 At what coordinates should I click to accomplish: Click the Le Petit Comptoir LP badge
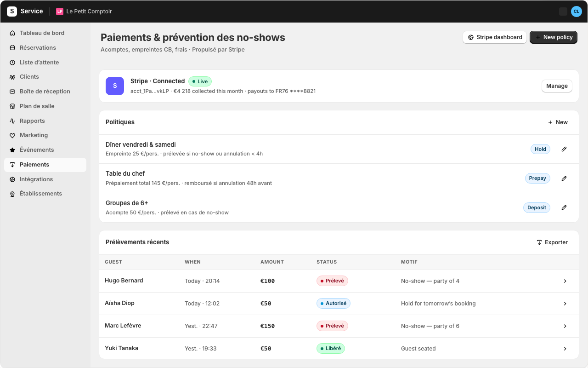coord(60,11)
